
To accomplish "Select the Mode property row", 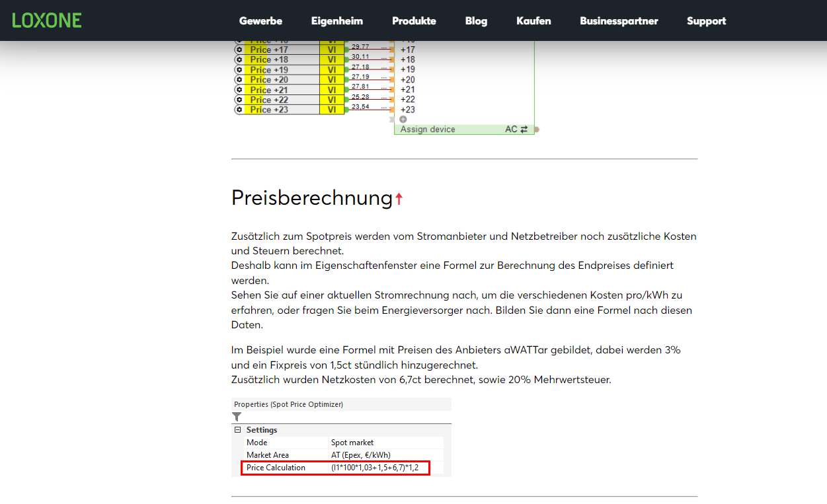I will point(342,443).
